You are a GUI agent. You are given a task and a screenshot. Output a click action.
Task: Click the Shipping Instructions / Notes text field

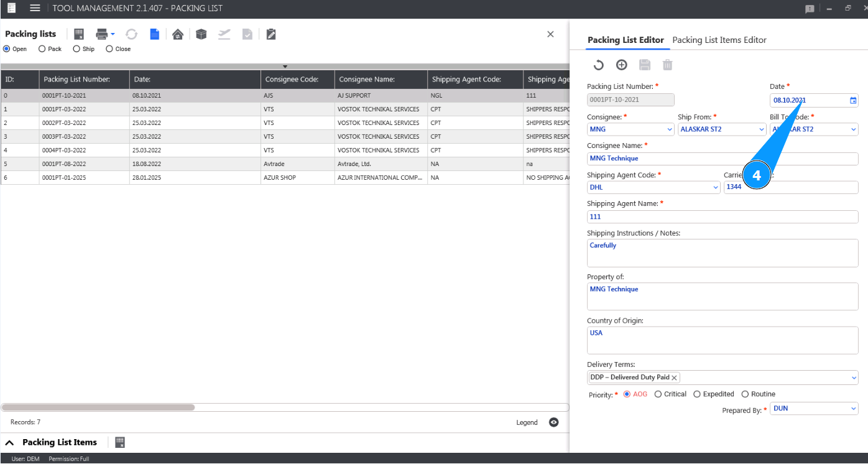pos(723,253)
